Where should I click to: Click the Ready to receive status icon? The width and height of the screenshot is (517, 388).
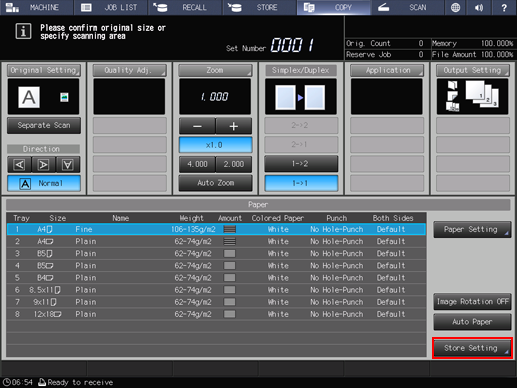42,382
